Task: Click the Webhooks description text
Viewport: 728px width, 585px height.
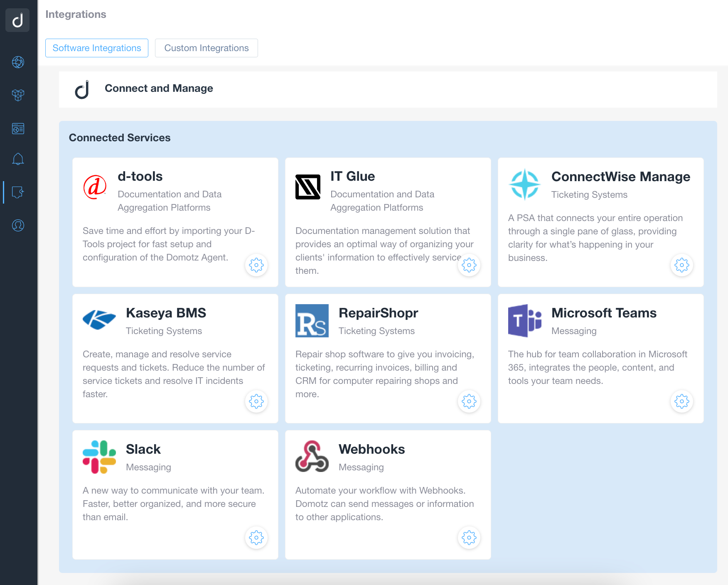Action: pos(384,504)
